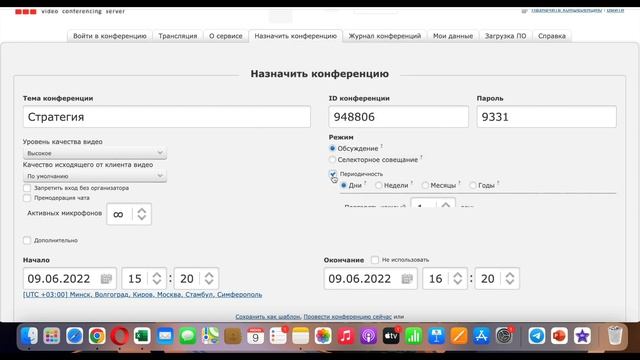Open Pages from the dock

coord(459,336)
